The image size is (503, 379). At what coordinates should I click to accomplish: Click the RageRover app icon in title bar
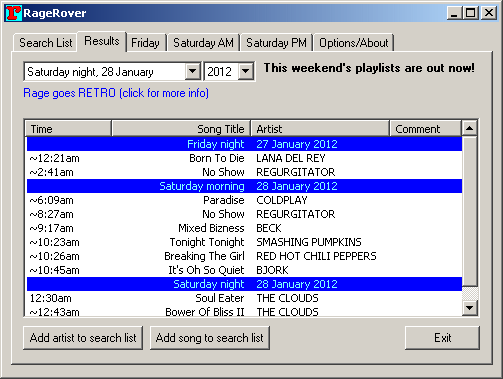[x=14, y=13]
